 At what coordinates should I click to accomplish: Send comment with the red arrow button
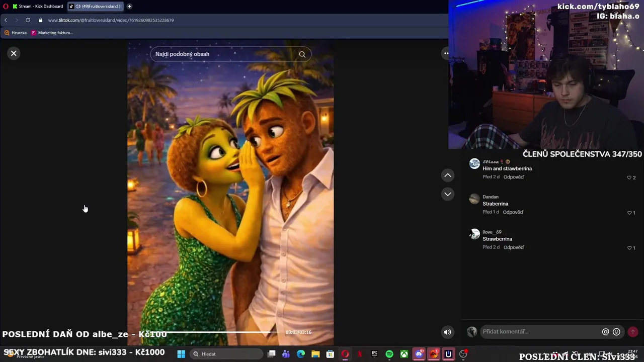[x=633, y=332]
